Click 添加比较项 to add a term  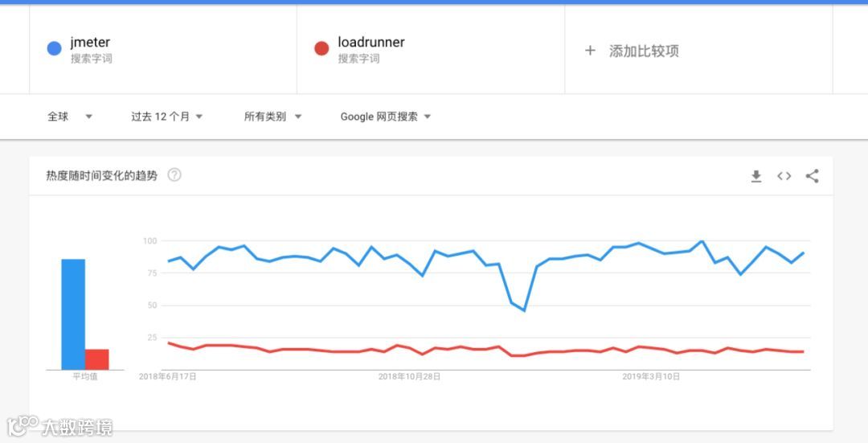click(x=643, y=51)
